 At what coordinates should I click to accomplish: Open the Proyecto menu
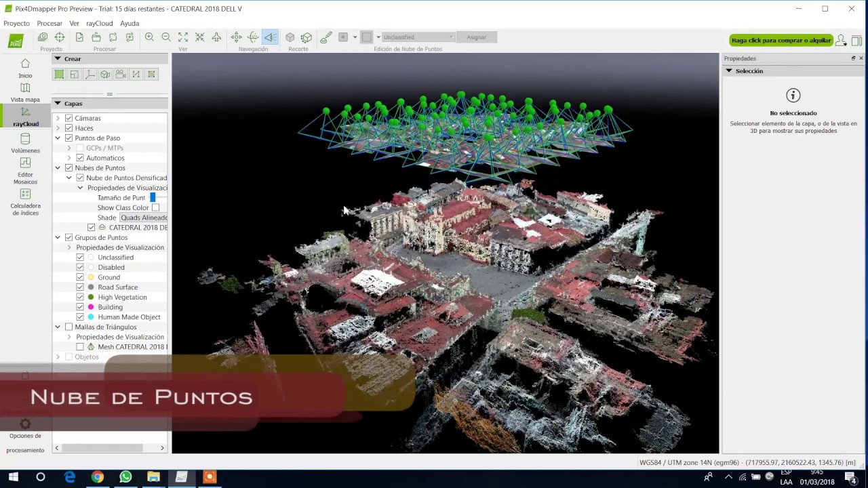coord(17,23)
